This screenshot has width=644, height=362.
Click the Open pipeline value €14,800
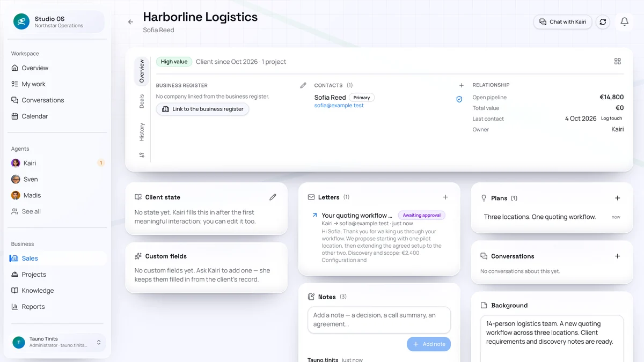tap(612, 97)
